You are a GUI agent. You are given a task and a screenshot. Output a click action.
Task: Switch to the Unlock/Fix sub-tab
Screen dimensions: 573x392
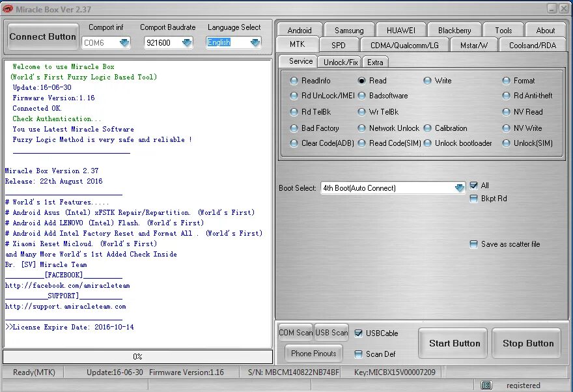click(x=340, y=62)
